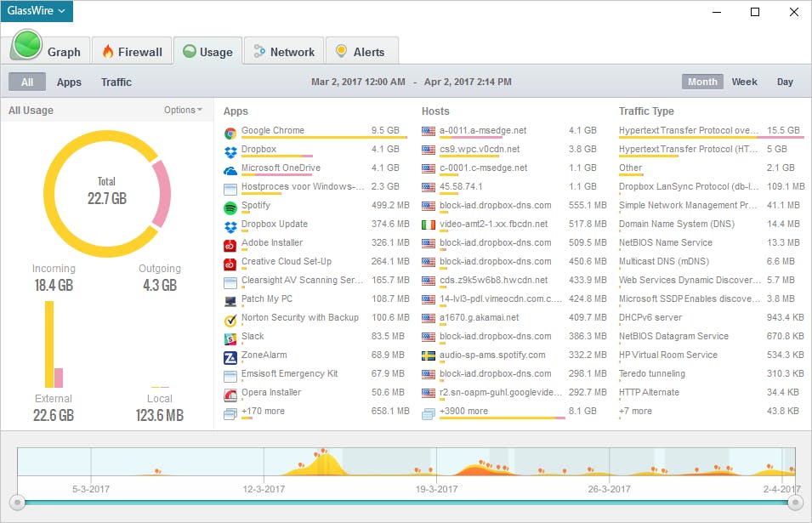Click the flag icon beside 45.58.74.1
The image size is (812, 523).
coord(429,187)
